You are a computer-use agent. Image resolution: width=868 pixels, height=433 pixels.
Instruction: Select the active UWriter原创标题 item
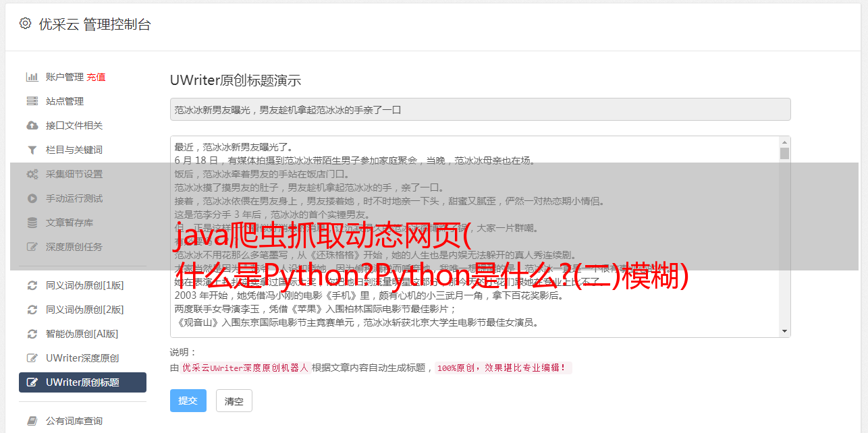tap(82, 382)
